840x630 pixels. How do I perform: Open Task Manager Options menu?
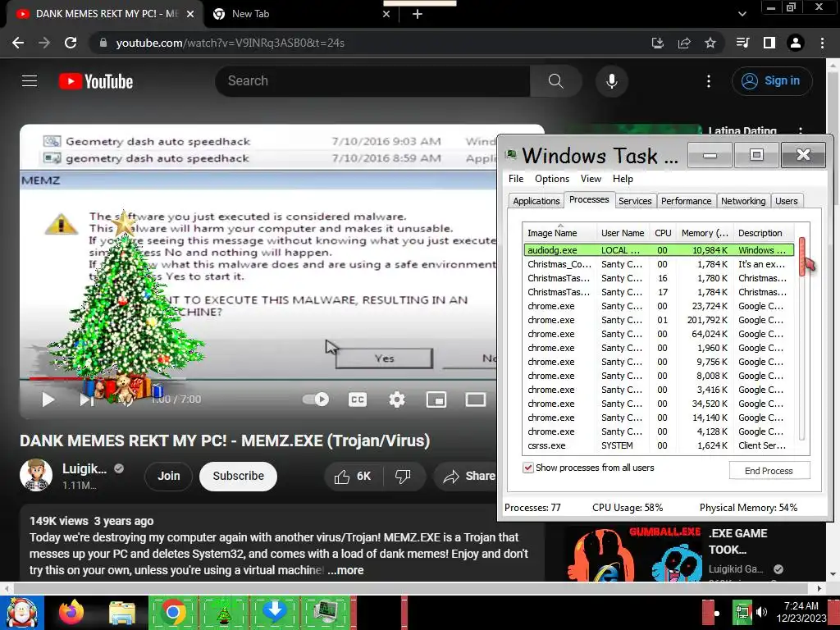coord(552,179)
